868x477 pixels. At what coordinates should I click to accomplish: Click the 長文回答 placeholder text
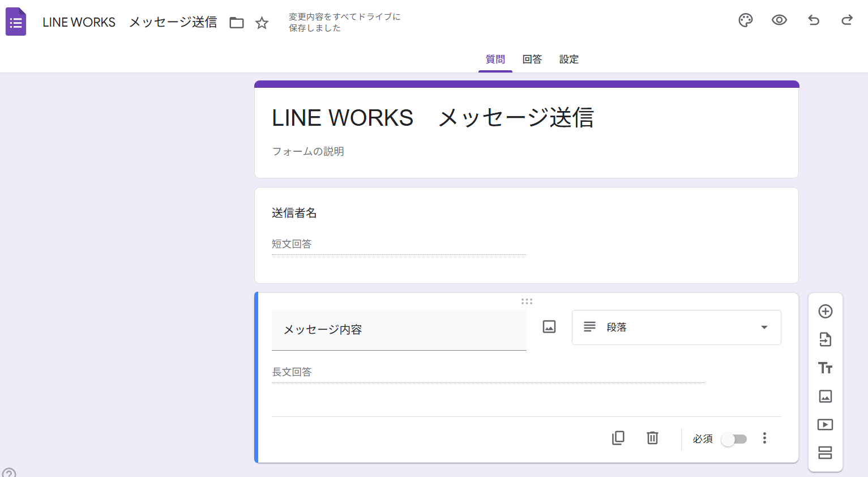tap(292, 372)
